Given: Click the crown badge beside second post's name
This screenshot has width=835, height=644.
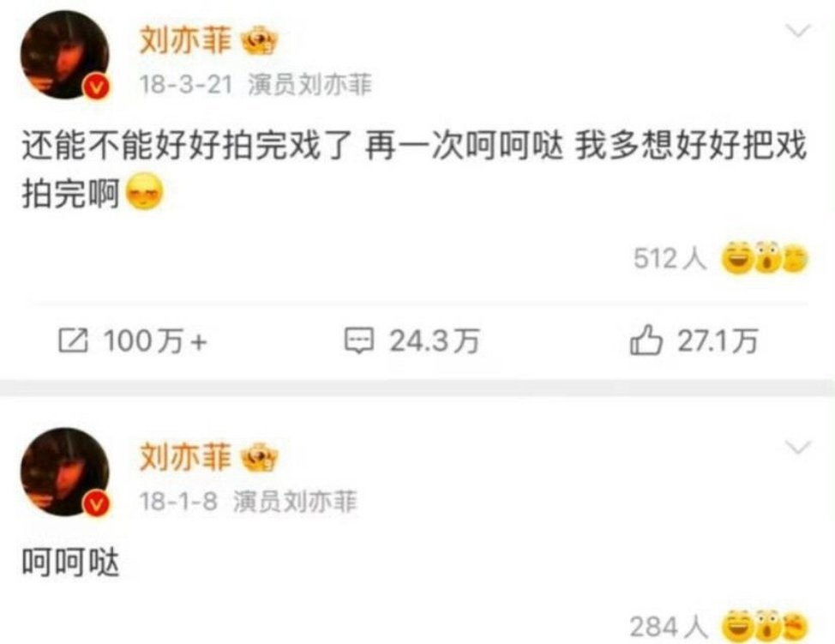Looking at the screenshot, I should click(x=260, y=458).
